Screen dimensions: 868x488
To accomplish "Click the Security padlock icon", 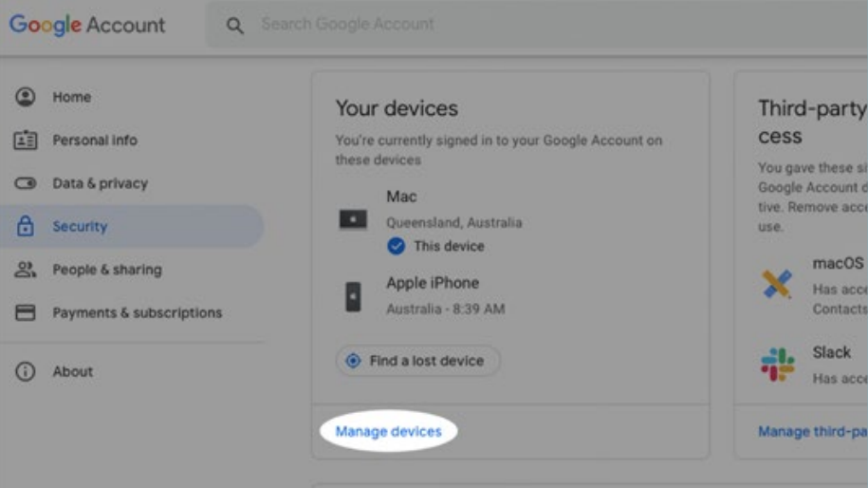I will click(x=26, y=227).
